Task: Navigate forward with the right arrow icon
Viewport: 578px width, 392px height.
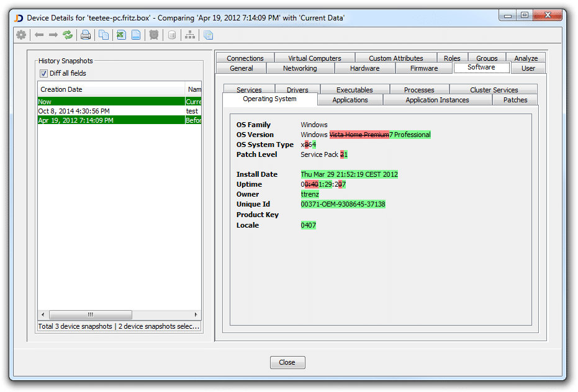Action: click(53, 35)
